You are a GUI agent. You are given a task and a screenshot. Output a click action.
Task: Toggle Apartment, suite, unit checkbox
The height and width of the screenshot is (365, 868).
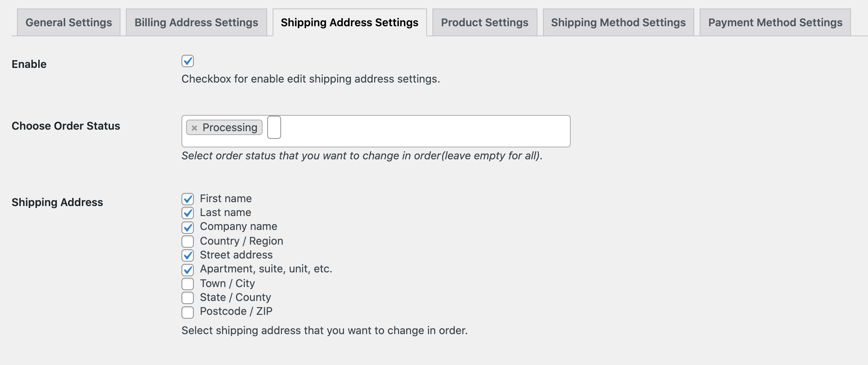pos(188,269)
